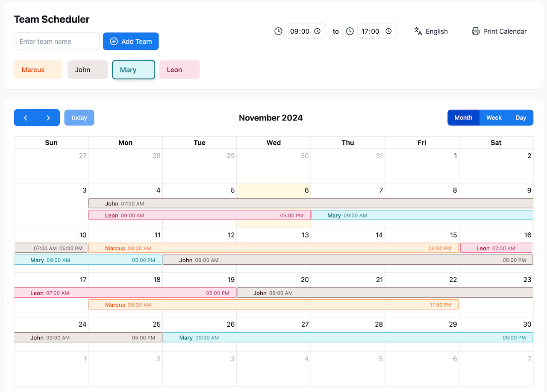
Task: Open time picker inside 09:00 field
Action: [318, 31]
